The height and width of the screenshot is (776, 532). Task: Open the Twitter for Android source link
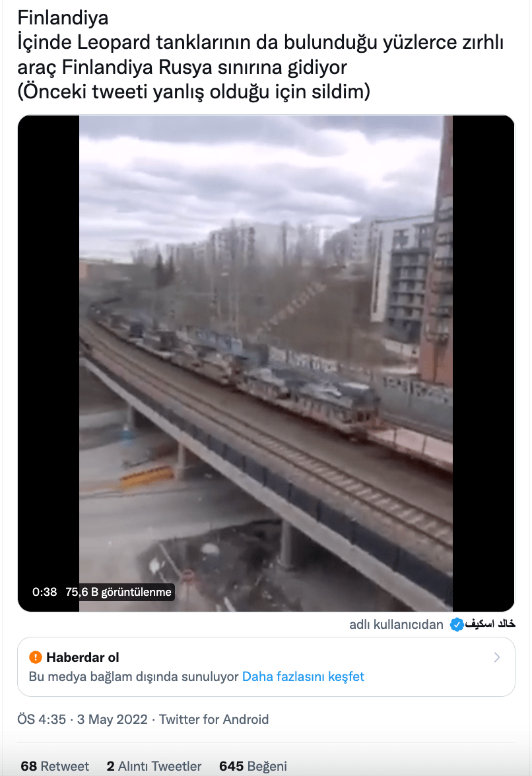(214, 719)
